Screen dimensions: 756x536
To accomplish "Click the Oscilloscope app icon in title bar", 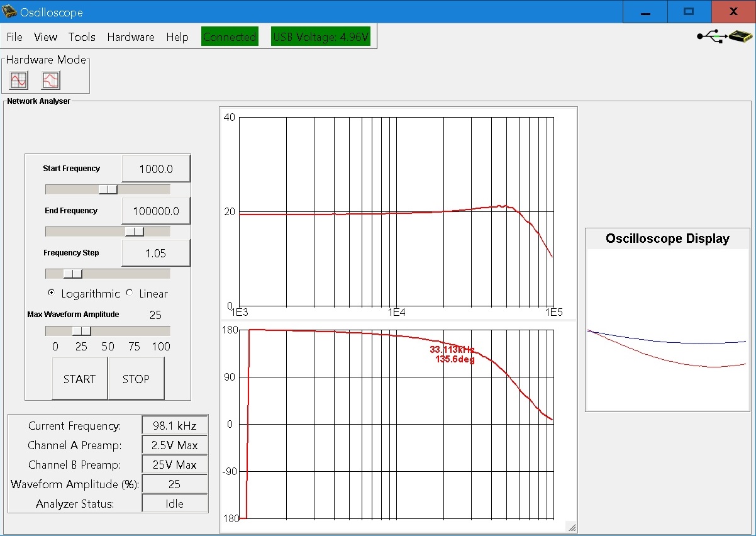I will pos(10,12).
